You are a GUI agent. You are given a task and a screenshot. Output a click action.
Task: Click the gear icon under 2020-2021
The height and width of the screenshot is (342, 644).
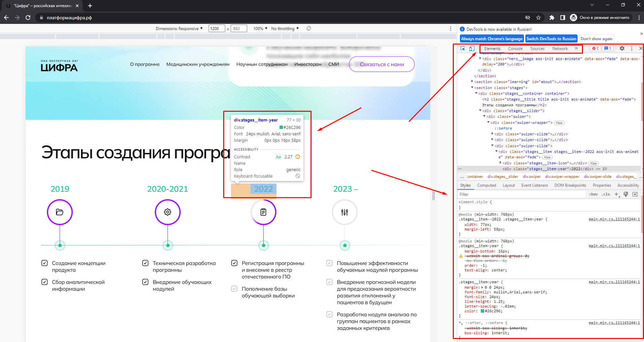point(168,212)
